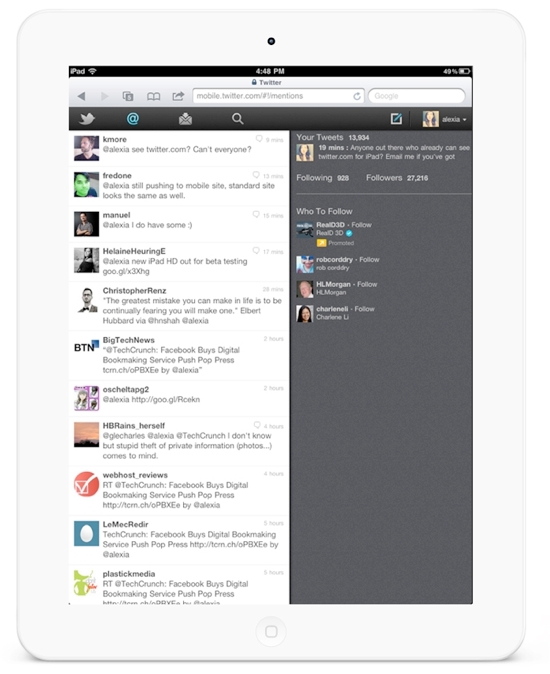The height and width of the screenshot is (674, 550).
Task: Open Safari bookmarks book icon
Action: pyautogui.click(x=153, y=96)
